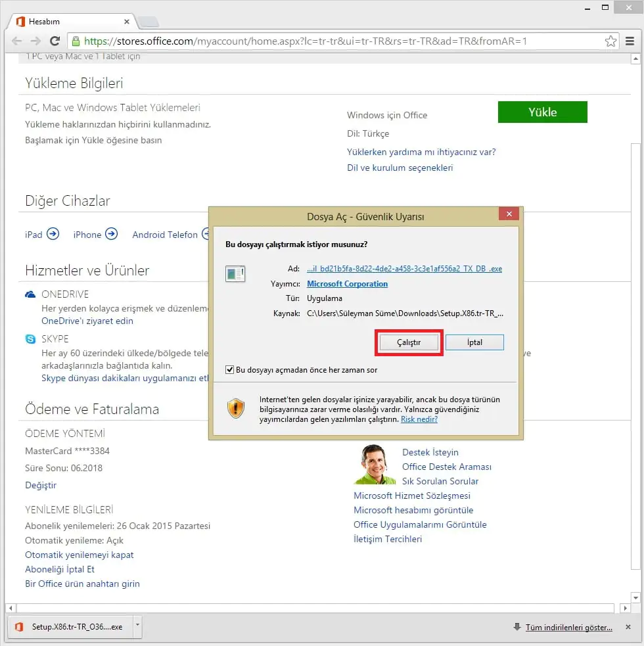Click the iPad text link
The width and height of the screenshot is (644, 646).
tap(34, 235)
